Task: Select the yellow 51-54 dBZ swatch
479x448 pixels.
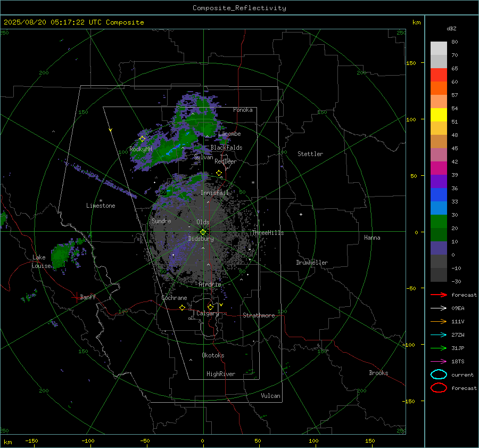Action: click(439, 115)
